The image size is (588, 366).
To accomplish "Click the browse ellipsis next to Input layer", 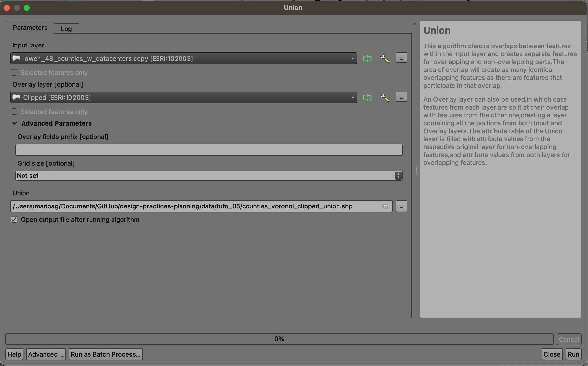I will point(401,58).
